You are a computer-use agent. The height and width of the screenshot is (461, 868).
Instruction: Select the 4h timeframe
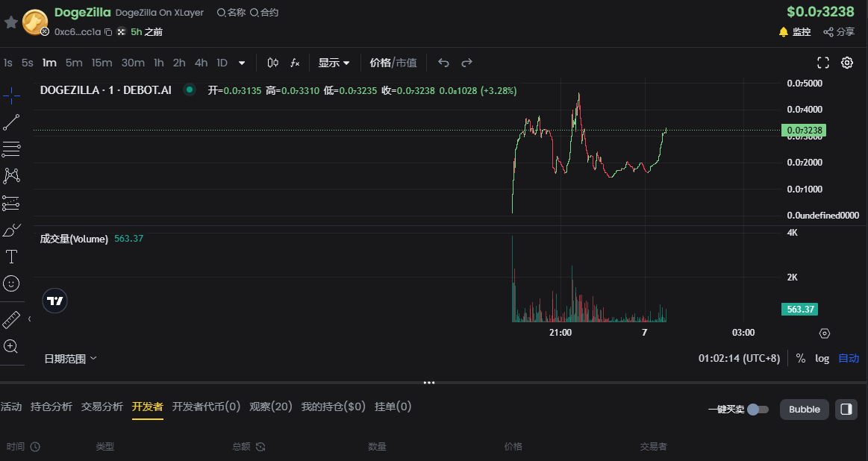[x=201, y=63]
